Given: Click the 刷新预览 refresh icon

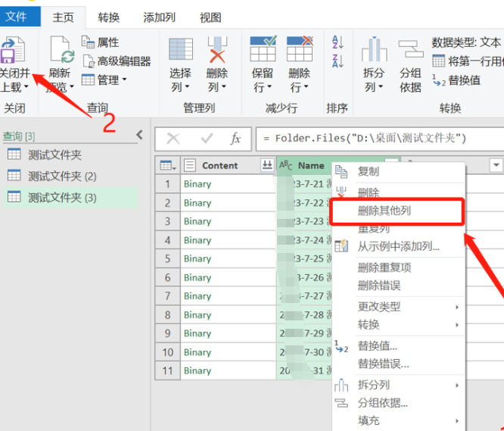Looking at the screenshot, I should (60, 51).
